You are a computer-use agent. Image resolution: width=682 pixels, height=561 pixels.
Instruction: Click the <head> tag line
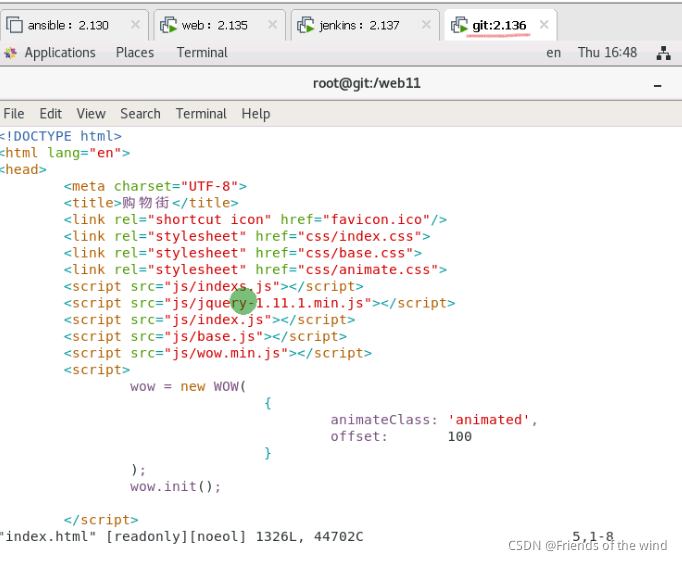tap(23, 170)
